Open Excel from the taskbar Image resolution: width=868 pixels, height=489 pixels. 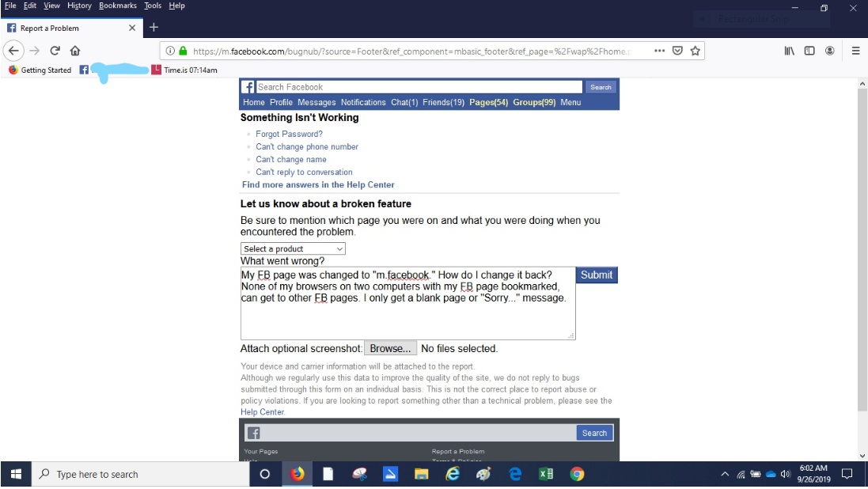coord(546,474)
